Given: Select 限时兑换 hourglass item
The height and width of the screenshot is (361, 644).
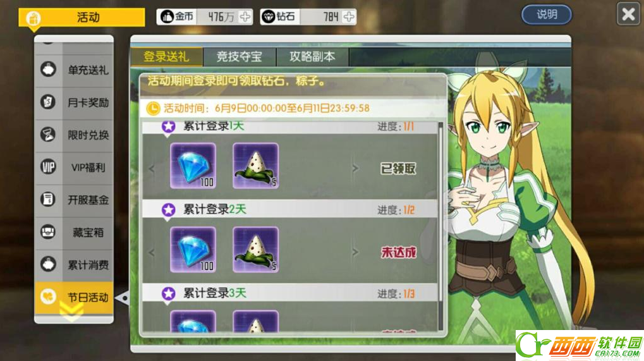Looking at the screenshot, I should point(74,135).
